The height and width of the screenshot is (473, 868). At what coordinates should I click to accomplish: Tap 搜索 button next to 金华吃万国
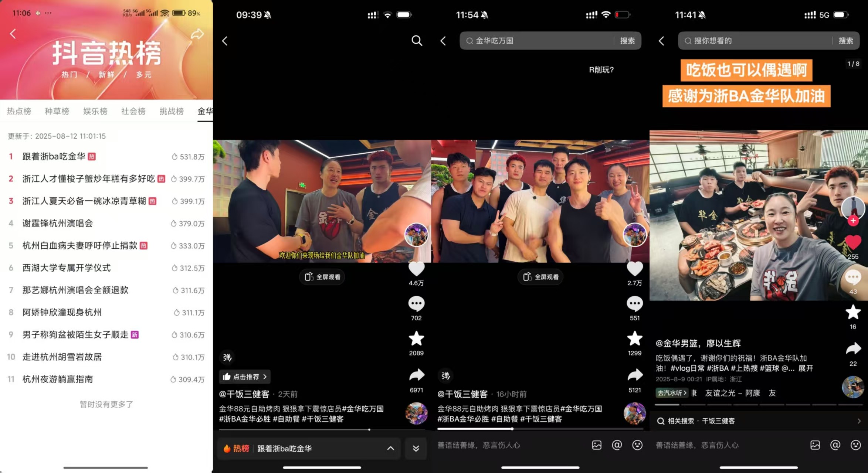(x=627, y=41)
